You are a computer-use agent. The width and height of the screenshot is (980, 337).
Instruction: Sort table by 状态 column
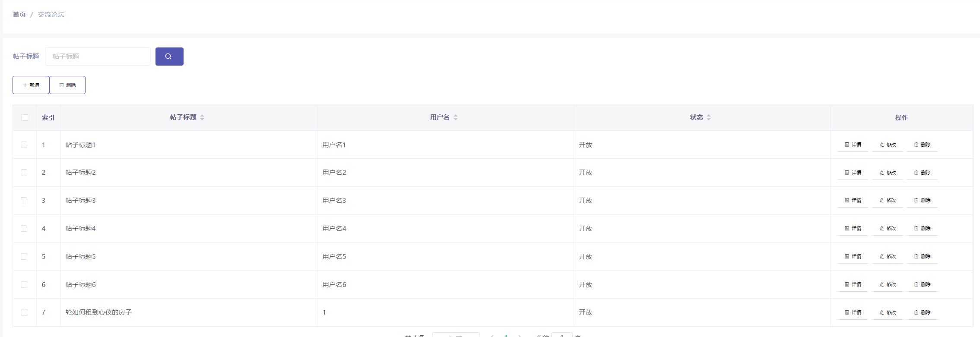(x=709, y=117)
